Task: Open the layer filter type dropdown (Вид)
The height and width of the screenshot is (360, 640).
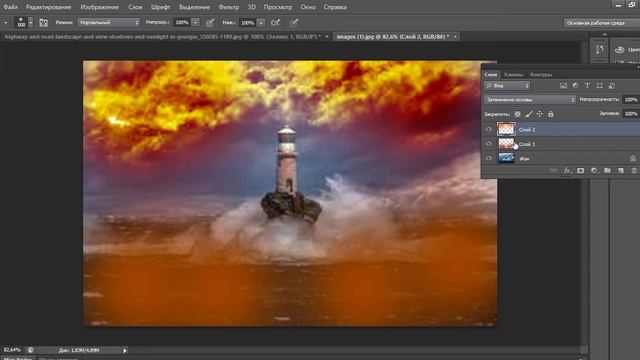Action: point(507,86)
